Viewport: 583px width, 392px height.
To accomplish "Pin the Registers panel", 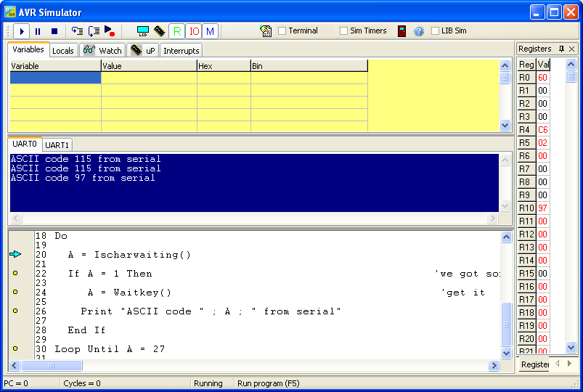I will coord(561,49).
